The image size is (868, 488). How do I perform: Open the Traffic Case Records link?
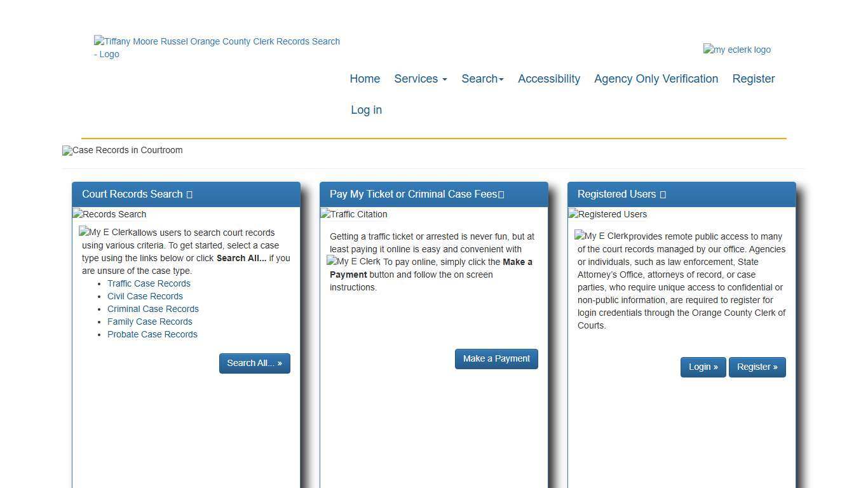[x=149, y=283]
